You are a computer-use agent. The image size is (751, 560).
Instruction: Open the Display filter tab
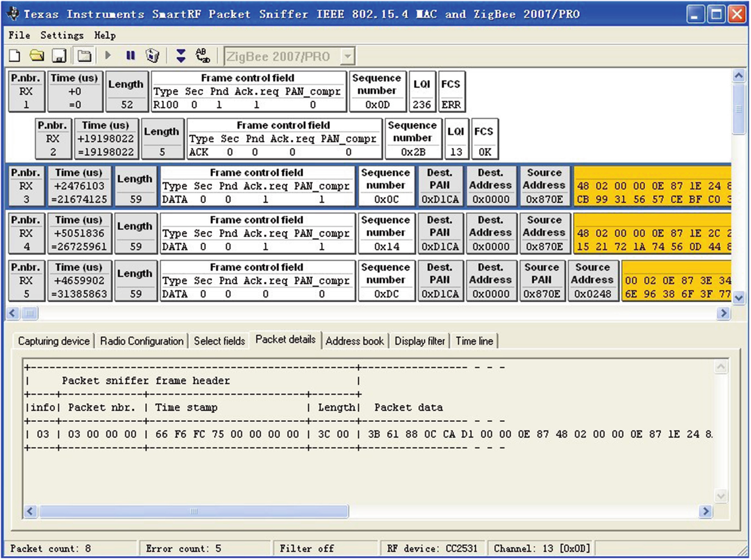419,341
